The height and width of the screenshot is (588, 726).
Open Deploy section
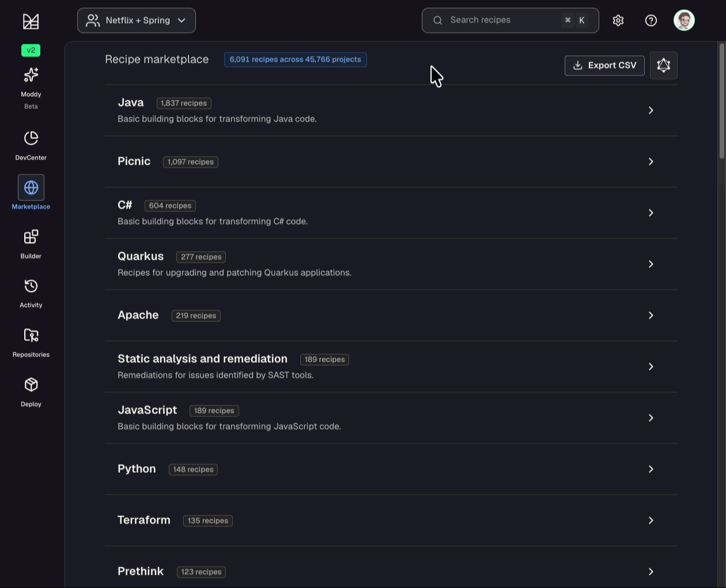point(31,392)
